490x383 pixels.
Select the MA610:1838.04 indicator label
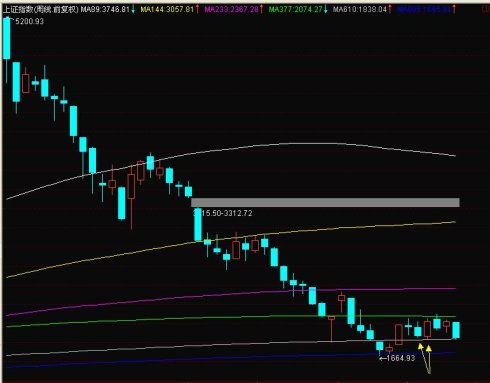(360, 9)
